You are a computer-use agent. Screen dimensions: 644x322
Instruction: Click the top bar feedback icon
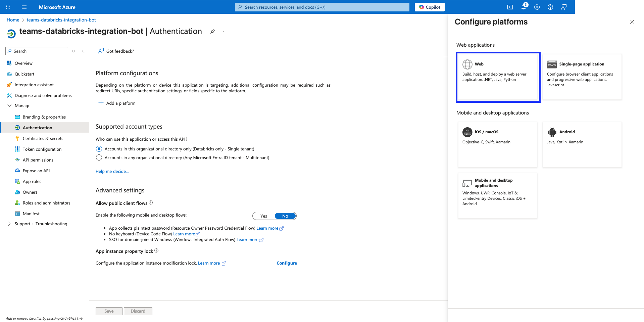564,7
